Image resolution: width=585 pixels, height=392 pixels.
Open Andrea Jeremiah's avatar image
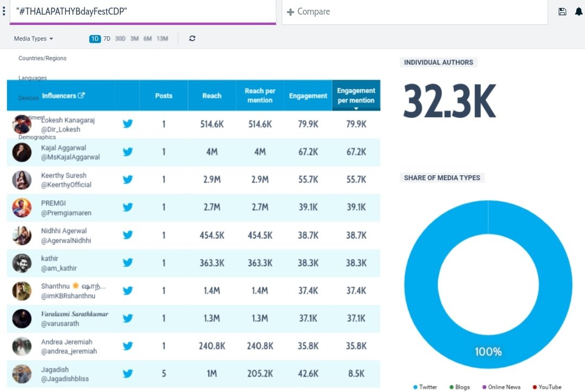click(x=22, y=346)
